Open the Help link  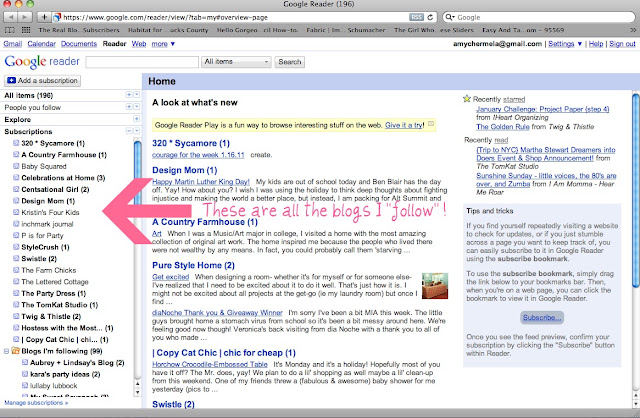point(596,44)
